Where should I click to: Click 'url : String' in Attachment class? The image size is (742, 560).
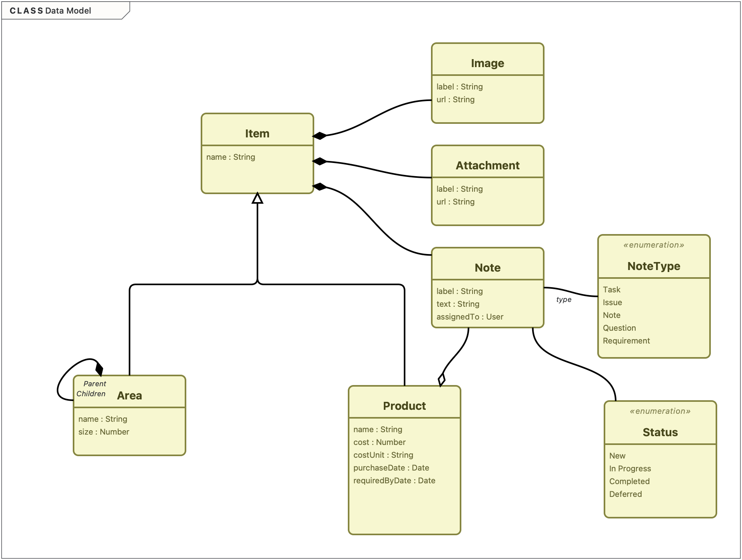coord(455,202)
